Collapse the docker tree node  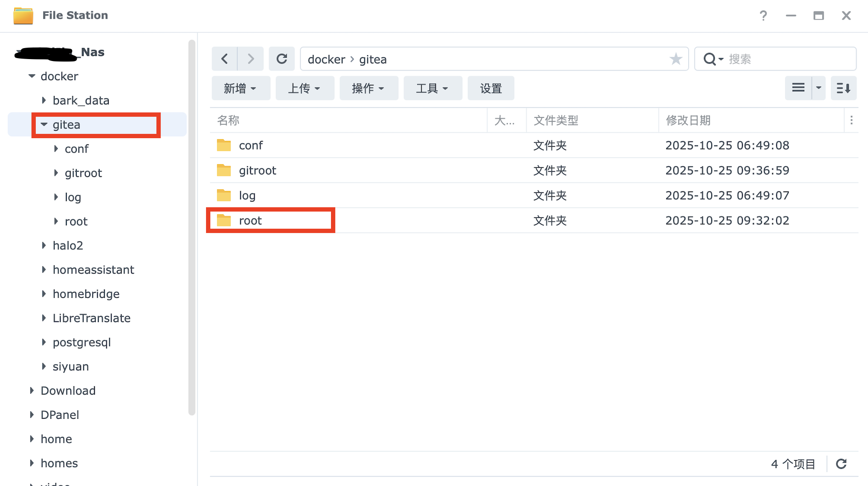tap(32, 76)
